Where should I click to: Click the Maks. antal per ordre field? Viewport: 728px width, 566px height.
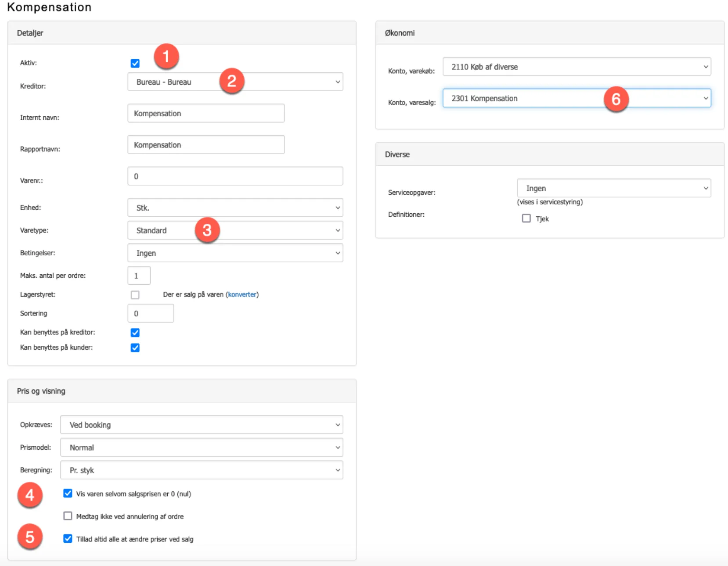[x=139, y=276]
